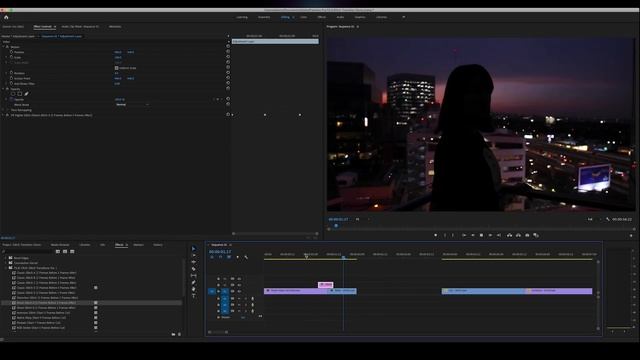Viewport: 640px width, 360px height.
Task: Create 4-point polygon mask under Opacity
Action: coord(20,94)
